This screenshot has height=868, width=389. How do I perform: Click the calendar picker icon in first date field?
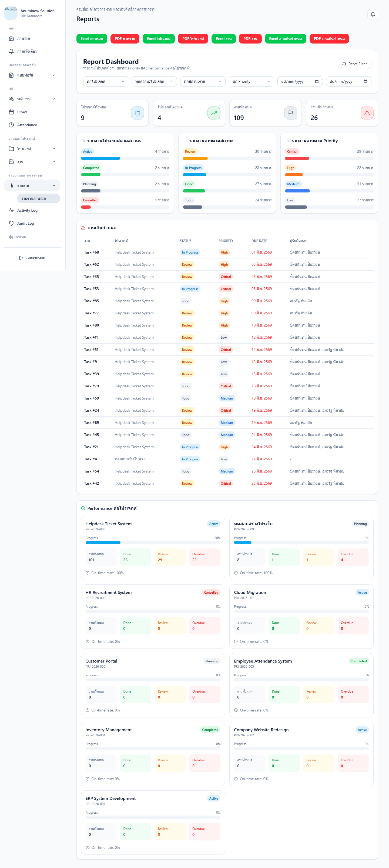tap(317, 82)
